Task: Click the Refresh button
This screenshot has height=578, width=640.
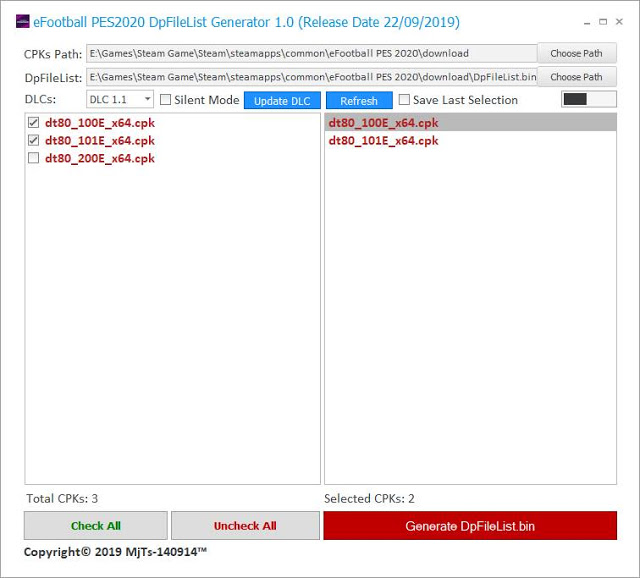Action: pos(359,100)
